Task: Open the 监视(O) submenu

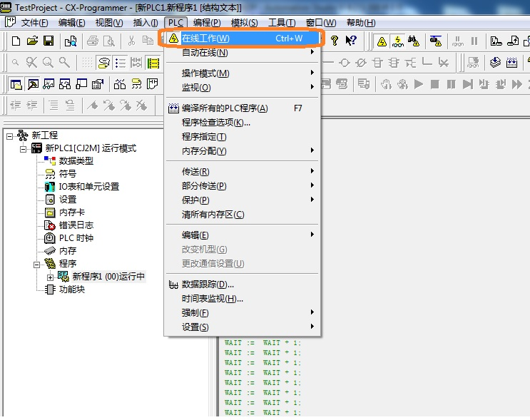Action: pos(242,87)
